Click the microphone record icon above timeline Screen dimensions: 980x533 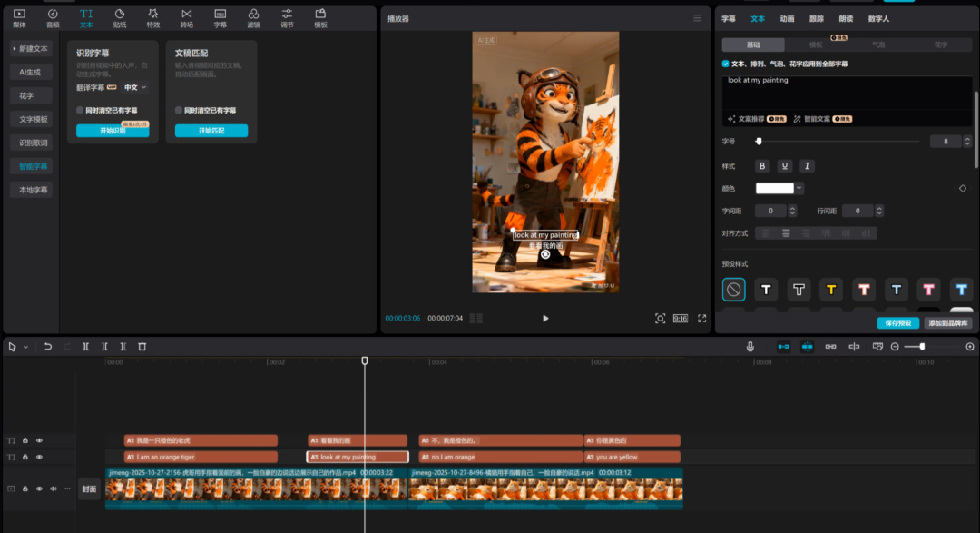pyautogui.click(x=750, y=347)
